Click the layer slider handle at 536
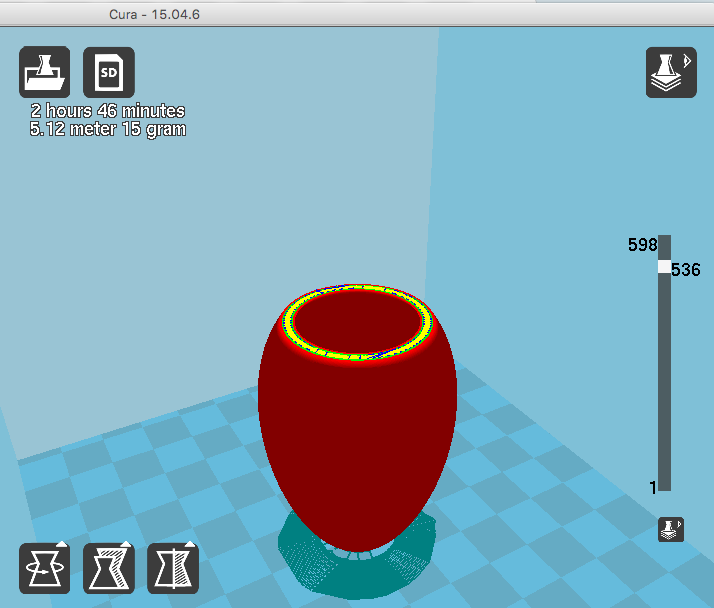The width and height of the screenshot is (714, 608). pos(664,267)
